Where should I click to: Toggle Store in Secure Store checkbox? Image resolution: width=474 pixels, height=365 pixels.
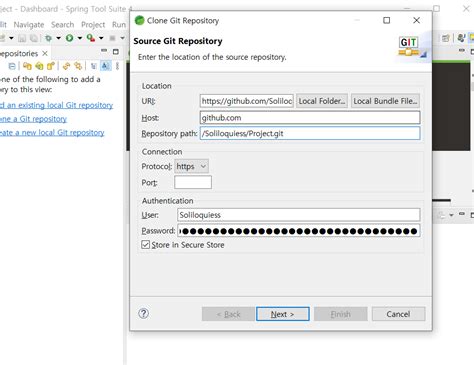[145, 245]
